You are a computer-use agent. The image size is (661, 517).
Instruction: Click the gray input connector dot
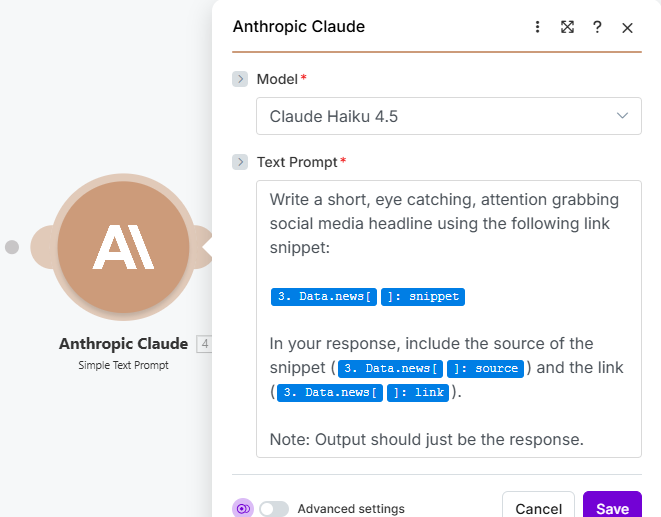tap(12, 247)
